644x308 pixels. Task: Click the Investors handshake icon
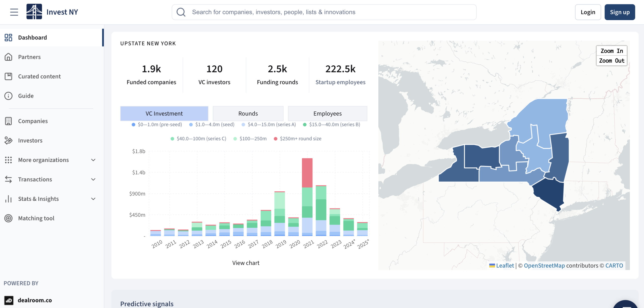click(8, 140)
